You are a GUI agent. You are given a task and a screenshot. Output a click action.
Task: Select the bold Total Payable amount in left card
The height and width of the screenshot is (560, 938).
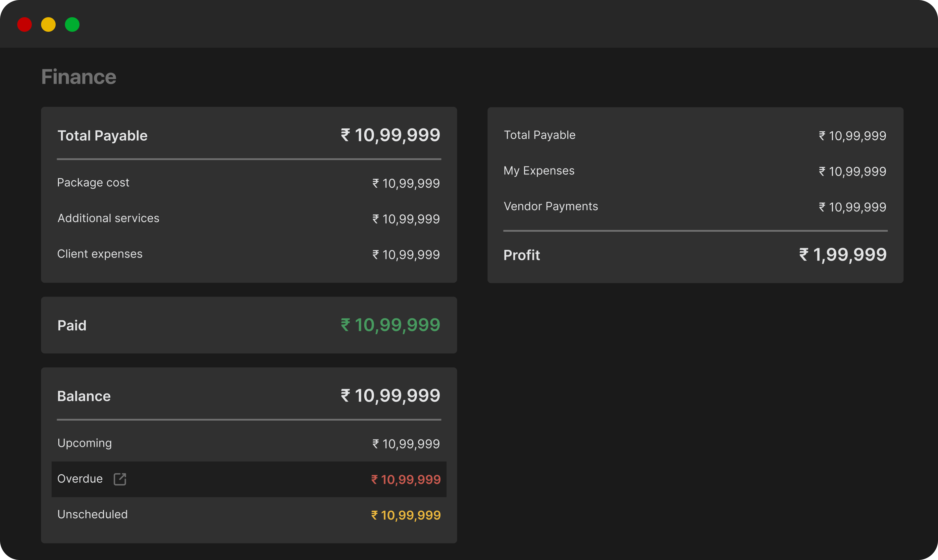click(x=391, y=135)
